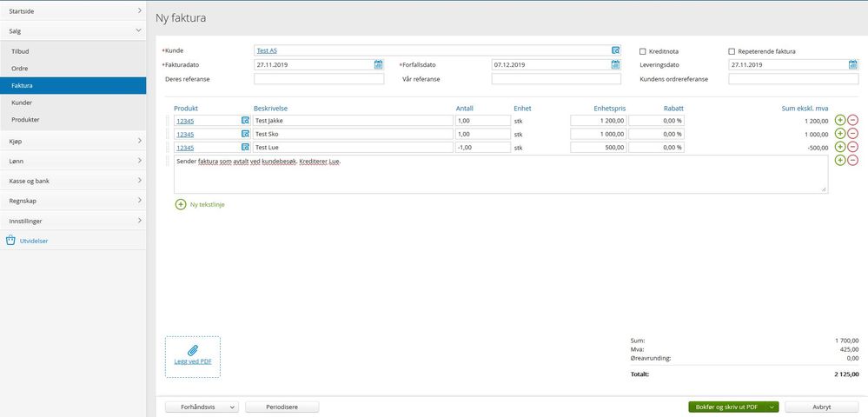Click the Ny tekstlinje link text

[207, 204]
